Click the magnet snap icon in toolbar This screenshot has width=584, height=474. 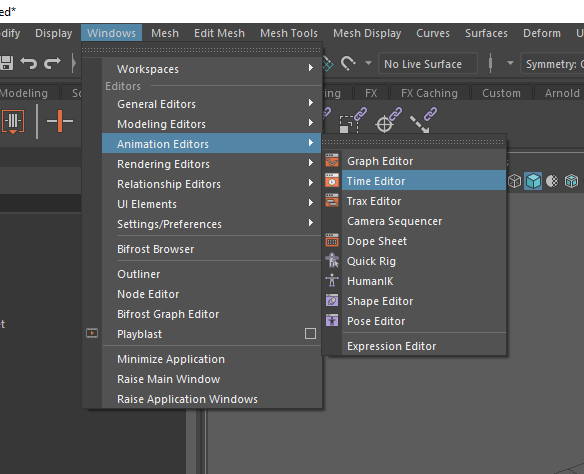click(348, 63)
